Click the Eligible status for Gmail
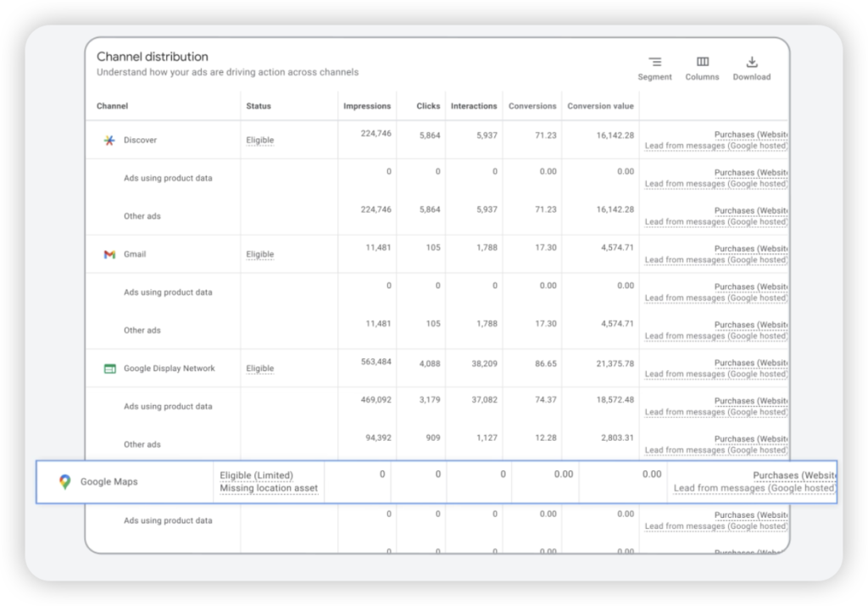The image size is (868, 606). pos(260,254)
